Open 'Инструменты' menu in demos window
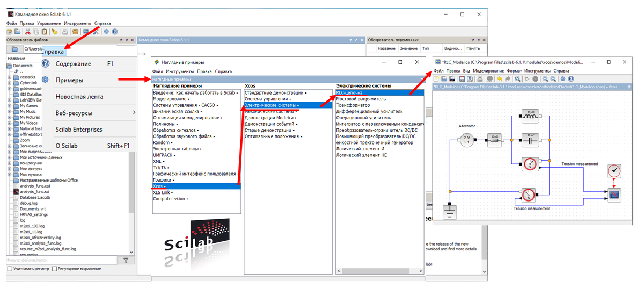The height and width of the screenshot is (302, 644). coord(180,71)
